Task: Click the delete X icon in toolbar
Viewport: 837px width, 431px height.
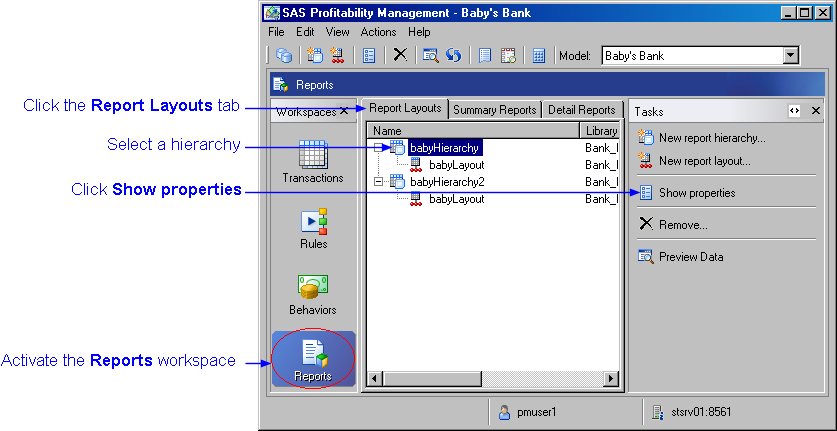Action: coord(400,56)
